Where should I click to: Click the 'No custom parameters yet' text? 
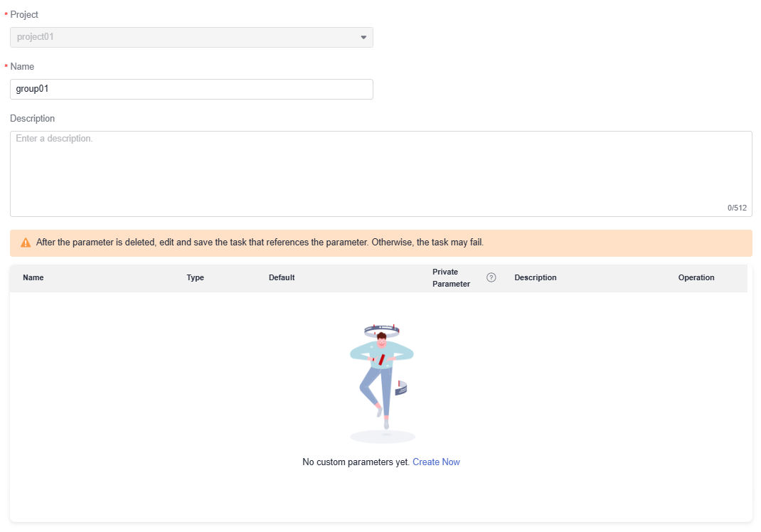[x=356, y=462]
